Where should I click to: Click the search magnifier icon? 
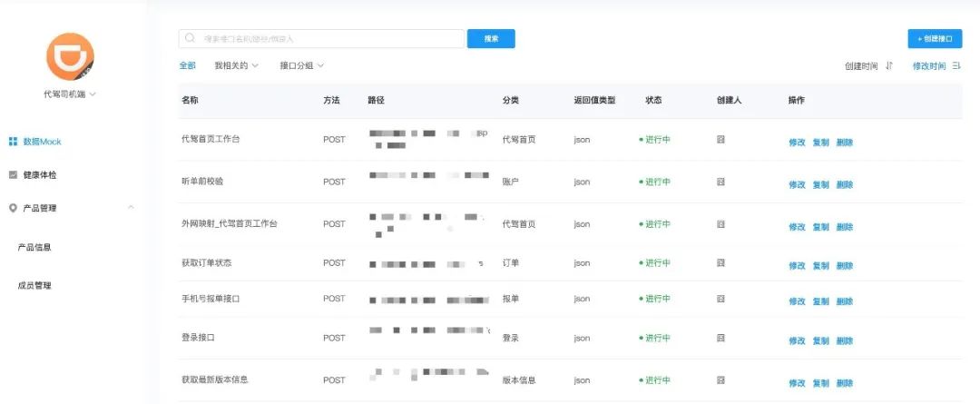pyautogui.click(x=190, y=38)
